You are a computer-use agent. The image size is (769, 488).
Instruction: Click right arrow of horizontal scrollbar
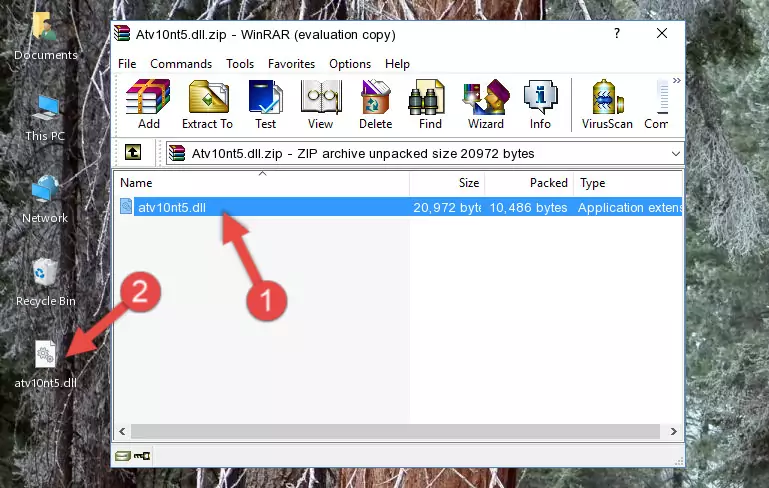click(x=674, y=432)
